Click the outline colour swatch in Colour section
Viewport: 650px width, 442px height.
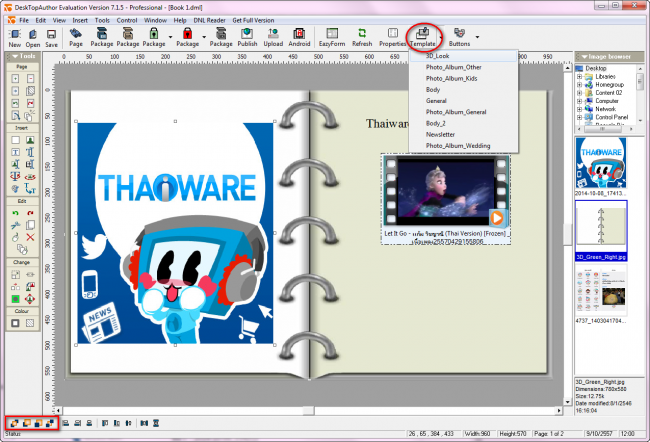[x=15, y=323]
